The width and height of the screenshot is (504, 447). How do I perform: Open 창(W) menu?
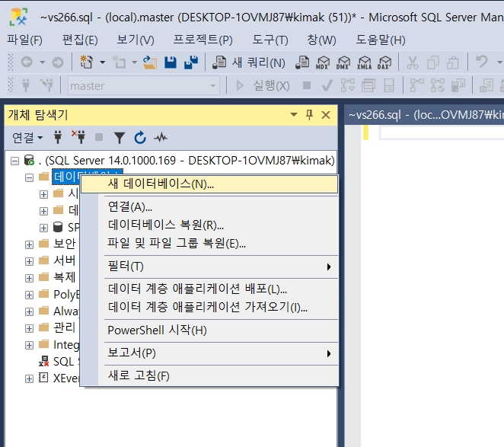click(322, 40)
